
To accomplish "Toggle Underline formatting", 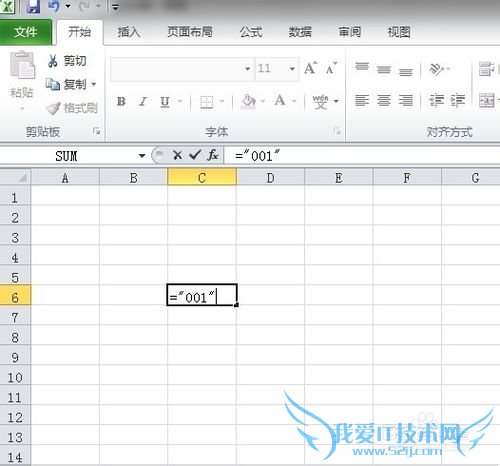I will 165,101.
